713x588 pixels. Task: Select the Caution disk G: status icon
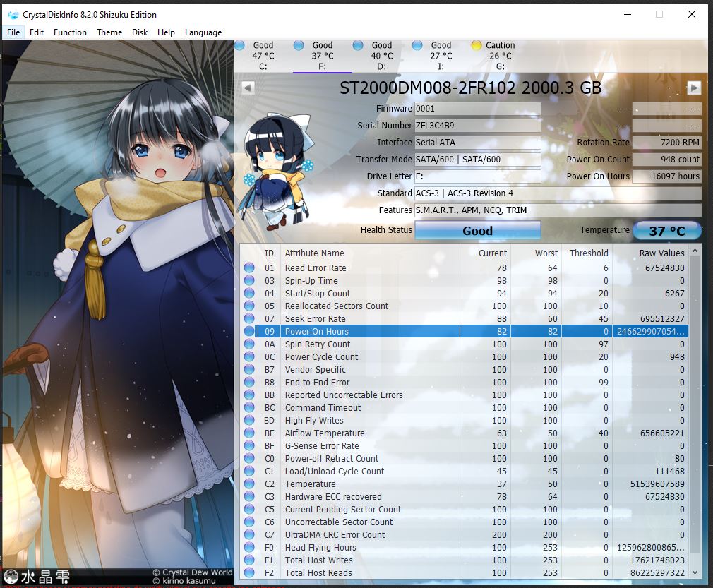476,45
